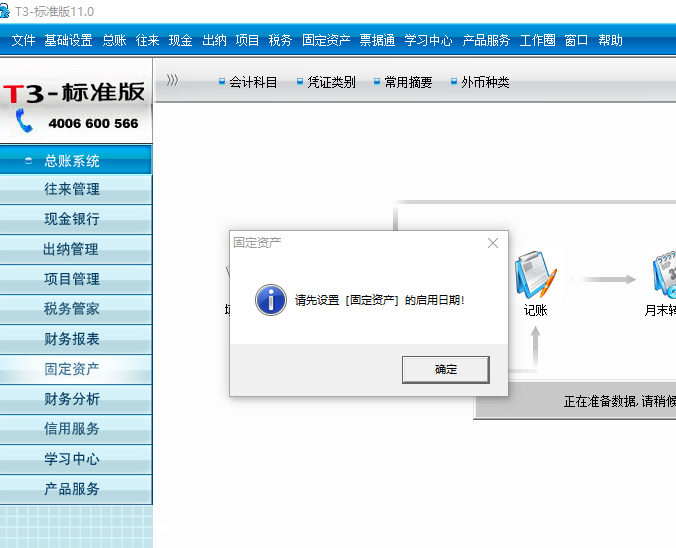The height and width of the screenshot is (548, 676).
Task: Click the blue info icon in dialog
Action: [x=271, y=300]
